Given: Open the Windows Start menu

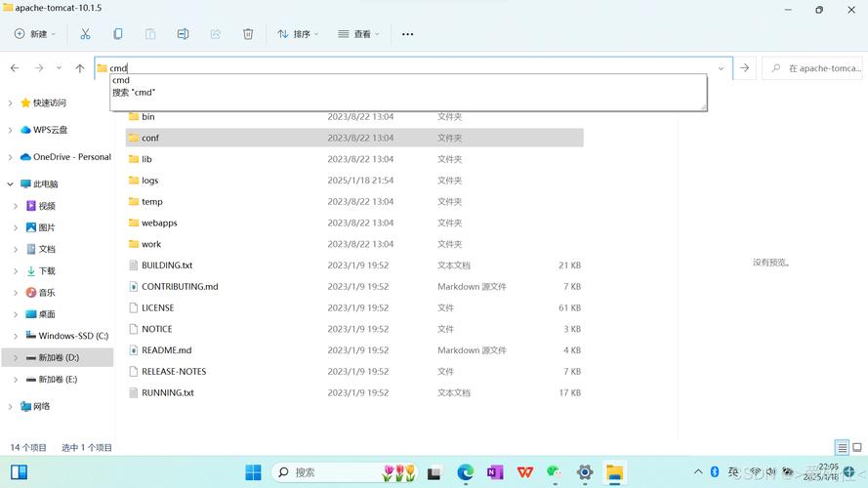Looking at the screenshot, I should (x=253, y=472).
